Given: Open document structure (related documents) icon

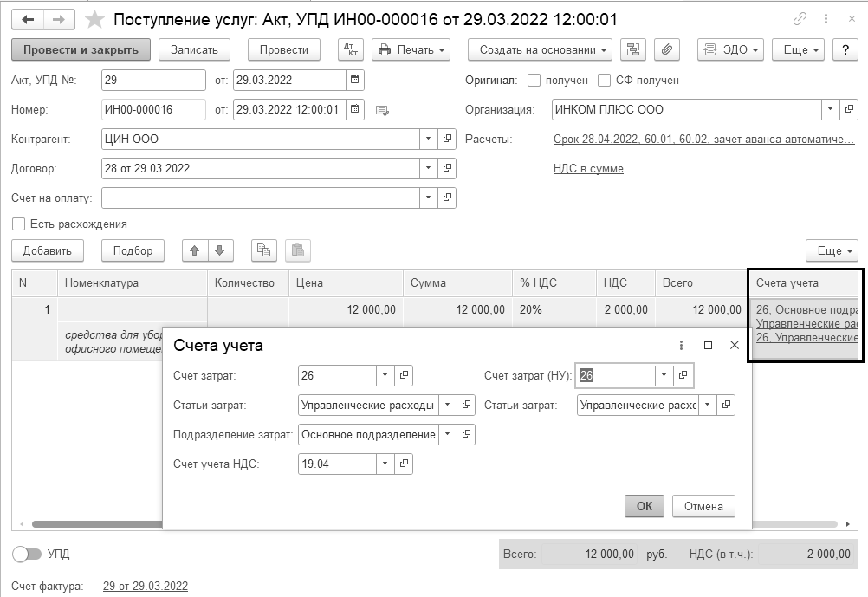Looking at the screenshot, I should point(632,50).
